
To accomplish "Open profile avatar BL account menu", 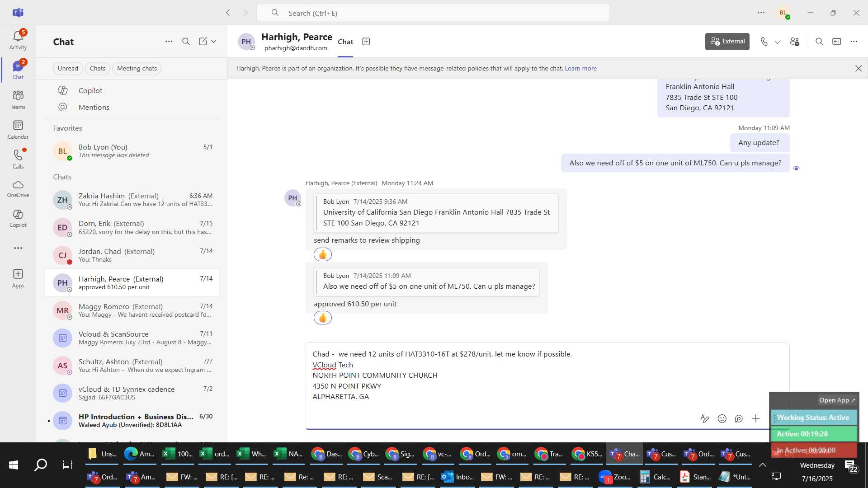I will (x=783, y=13).
